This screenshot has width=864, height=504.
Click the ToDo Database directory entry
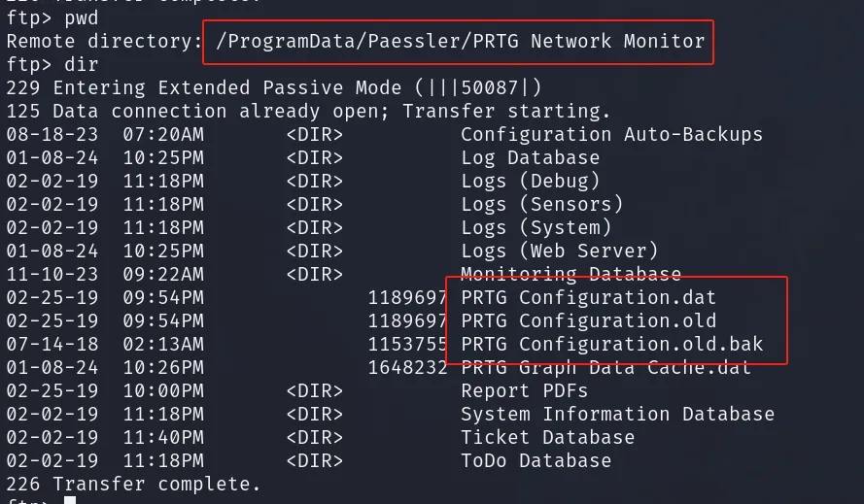(x=536, y=460)
